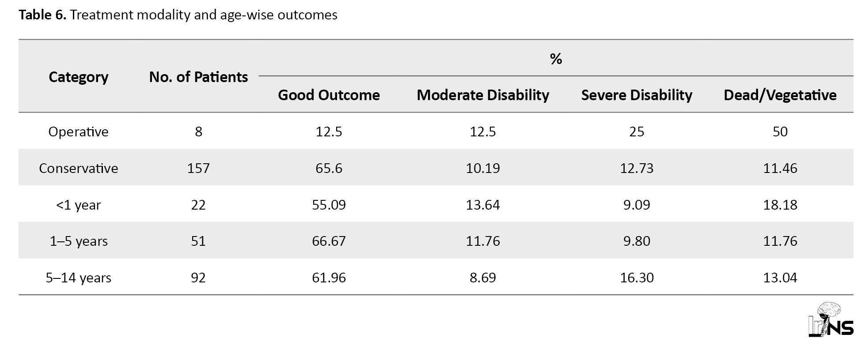Select the <1 year row label

[x=78, y=205]
